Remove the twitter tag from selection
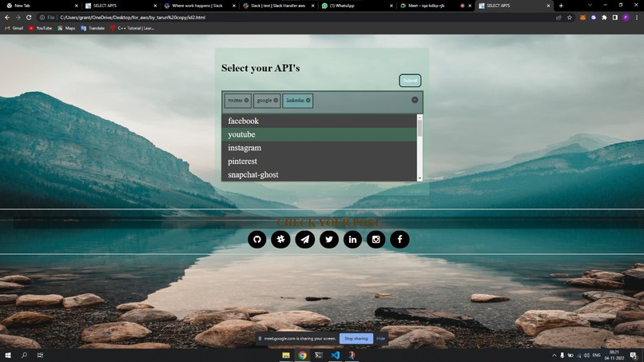Viewport: 644px width, 362px height. [x=246, y=100]
